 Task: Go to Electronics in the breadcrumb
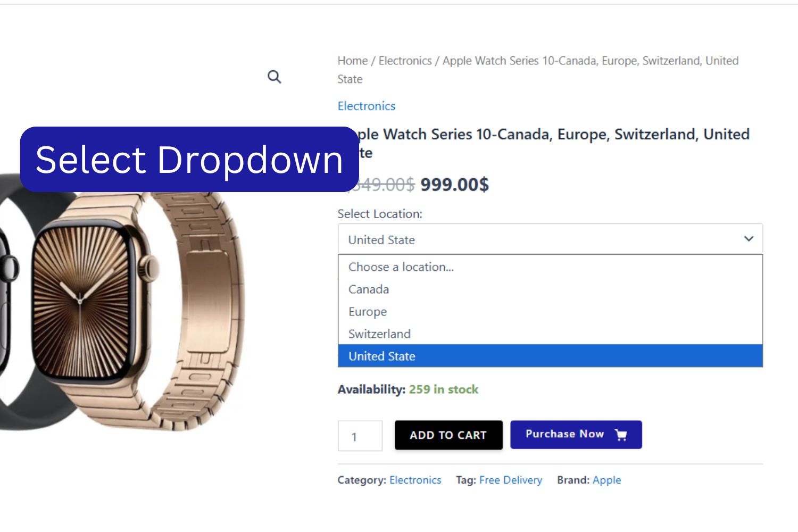(x=405, y=61)
